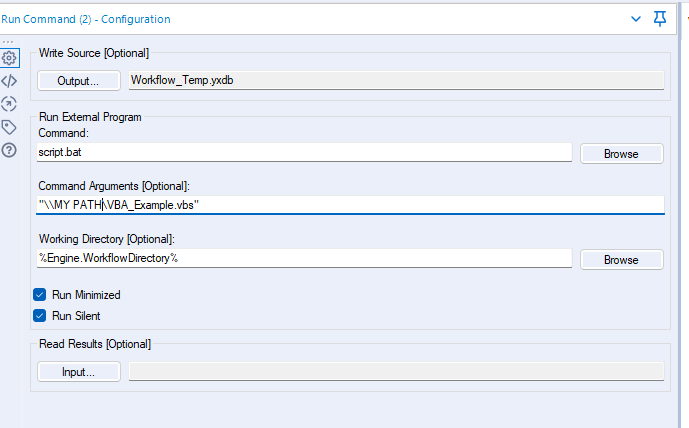Open the Help question mark icon
Image resolution: width=689 pixels, height=428 pixels.
(x=9, y=150)
